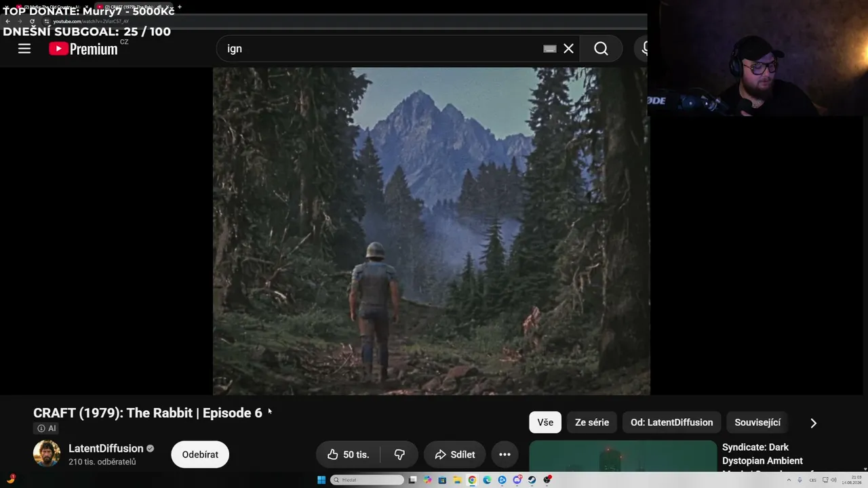Viewport: 868px width, 488px height.
Task: Open Steam from taskbar
Action: coord(532,480)
